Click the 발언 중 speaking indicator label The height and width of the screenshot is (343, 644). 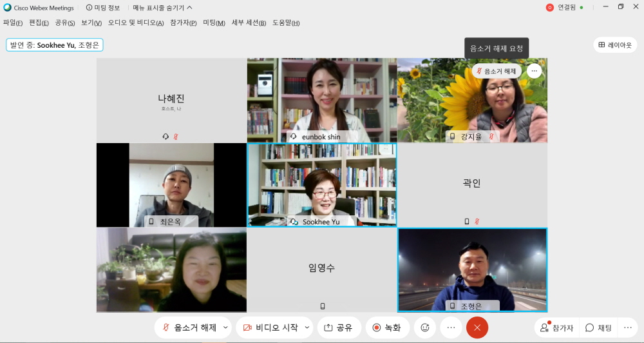tap(54, 45)
